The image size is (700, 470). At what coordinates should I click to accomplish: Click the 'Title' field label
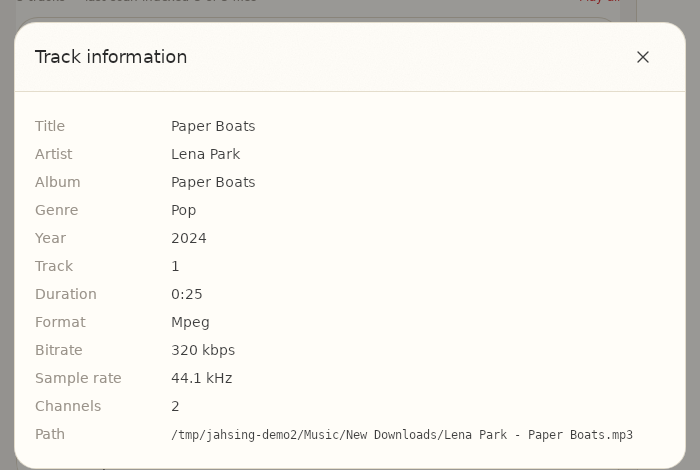point(50,126)
